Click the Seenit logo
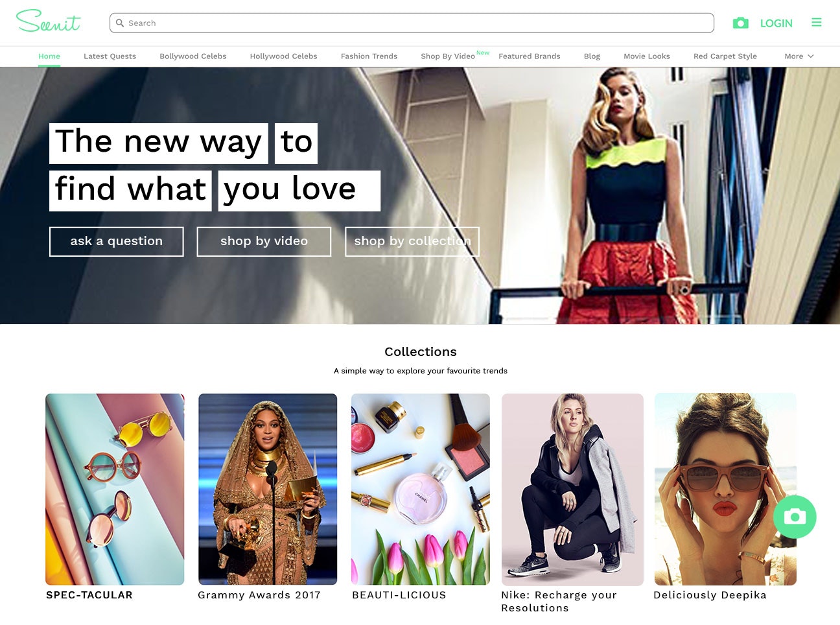This screenshot has height=625, width=840. pyautogui.click(x=49, y=21)
